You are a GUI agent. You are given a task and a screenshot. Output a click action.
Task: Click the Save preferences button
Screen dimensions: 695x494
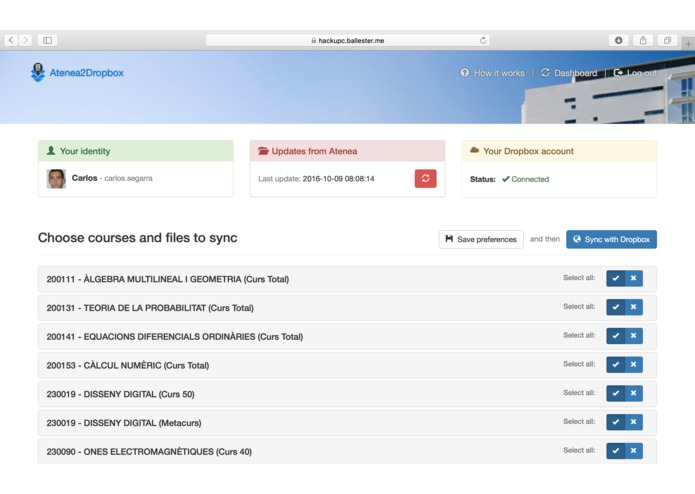point(481,239)
